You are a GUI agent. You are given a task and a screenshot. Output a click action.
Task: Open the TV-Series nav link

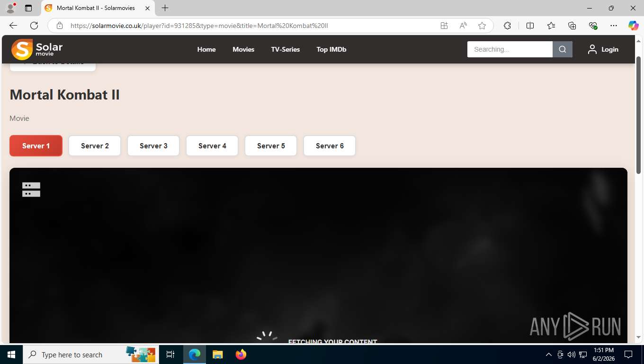[x=285, y=49]
